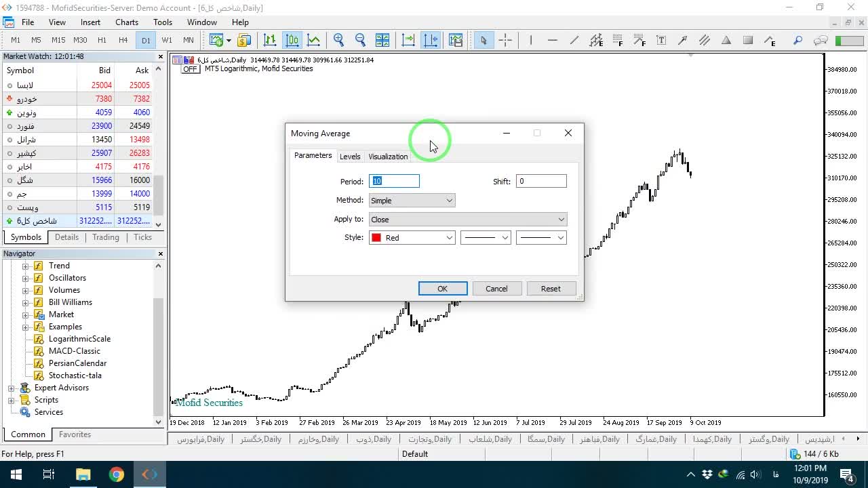Toggle the chart shift icon
Image resolution: width=868 pixels, height=488 pixels.
coord(431,40)
